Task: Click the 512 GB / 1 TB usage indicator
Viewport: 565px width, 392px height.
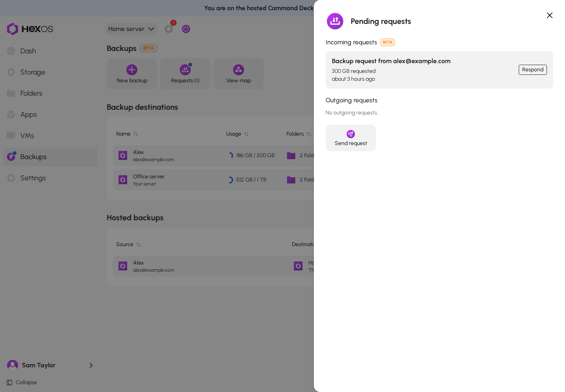Action: point(248,180)
